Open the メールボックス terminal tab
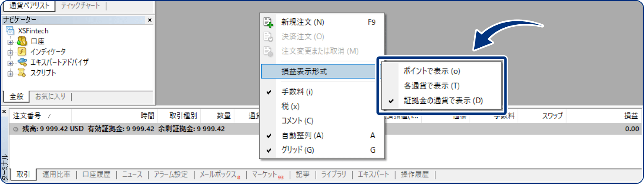 pos(220,174)
